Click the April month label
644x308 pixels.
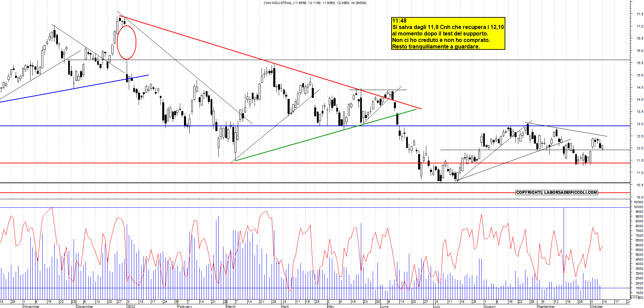[x=285, y=306]
